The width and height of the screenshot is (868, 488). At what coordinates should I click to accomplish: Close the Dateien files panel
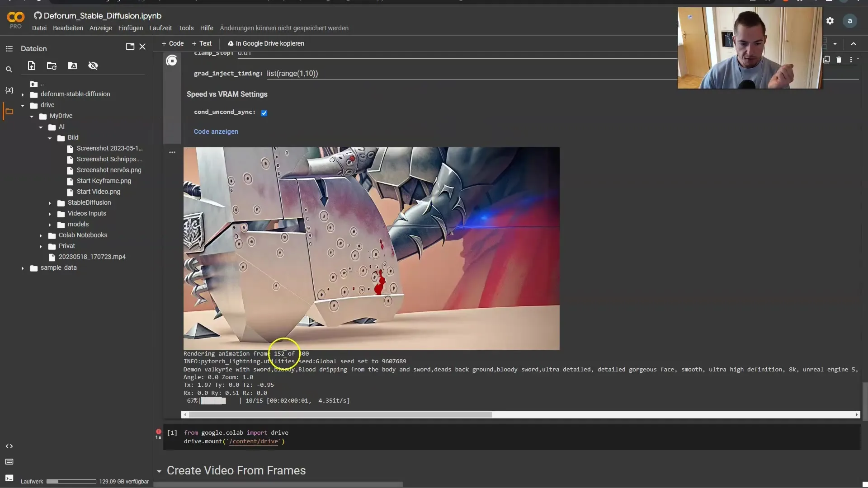[x=142, y=47]
